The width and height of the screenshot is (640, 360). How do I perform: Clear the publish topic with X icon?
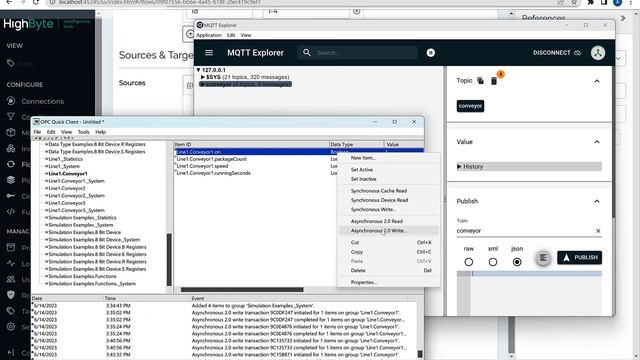[x=598, y=231]
